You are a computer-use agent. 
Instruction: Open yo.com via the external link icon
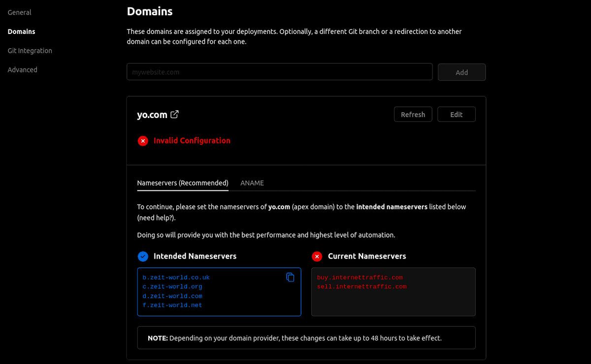point(174,114)
